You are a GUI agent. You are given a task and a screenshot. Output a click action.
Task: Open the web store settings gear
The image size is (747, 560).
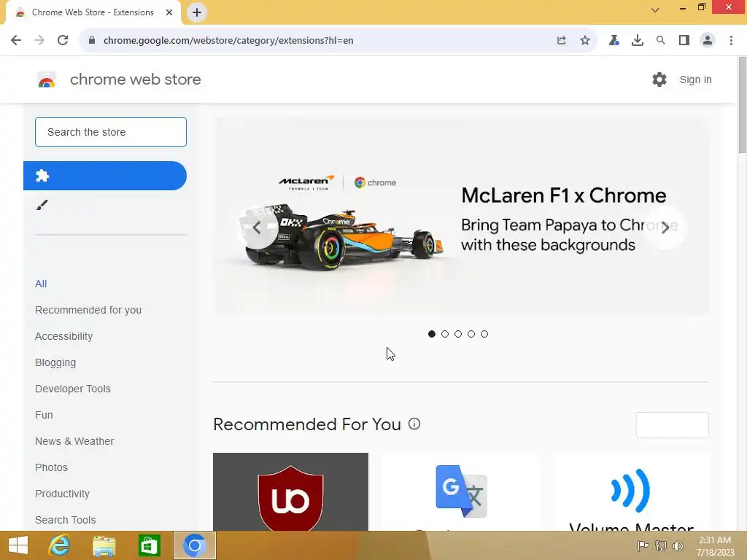[x=659, y=79]
